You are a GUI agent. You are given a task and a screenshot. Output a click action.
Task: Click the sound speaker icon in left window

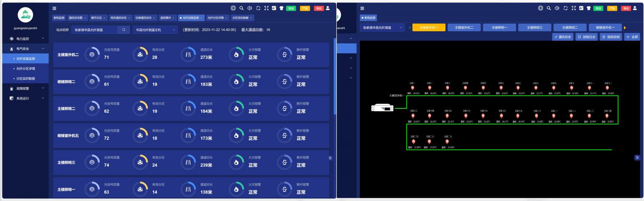[249, 8]
